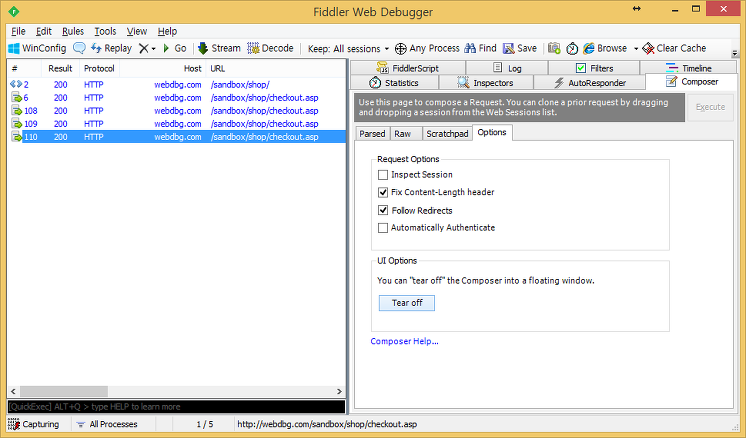Viewport: 746px width, 438px height.
Task: Click the Tear off button
Action: tap(407, 303)
